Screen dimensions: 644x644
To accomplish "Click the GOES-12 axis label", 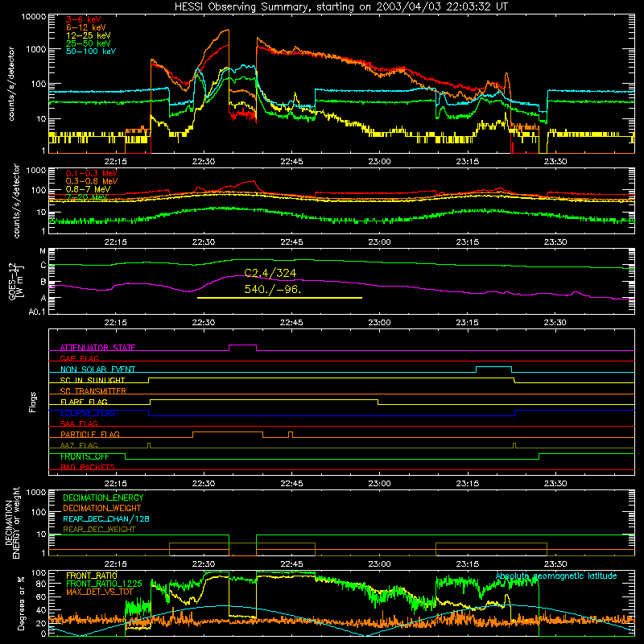I will click(16, 281).
